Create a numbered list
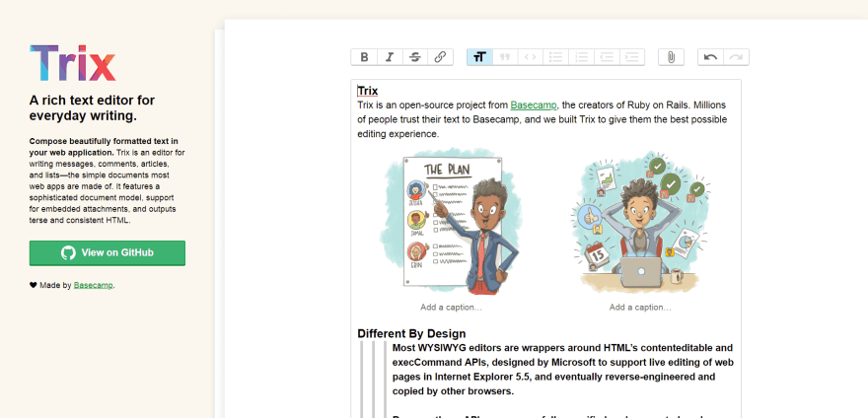868x418 pixels. coord(581,57)
